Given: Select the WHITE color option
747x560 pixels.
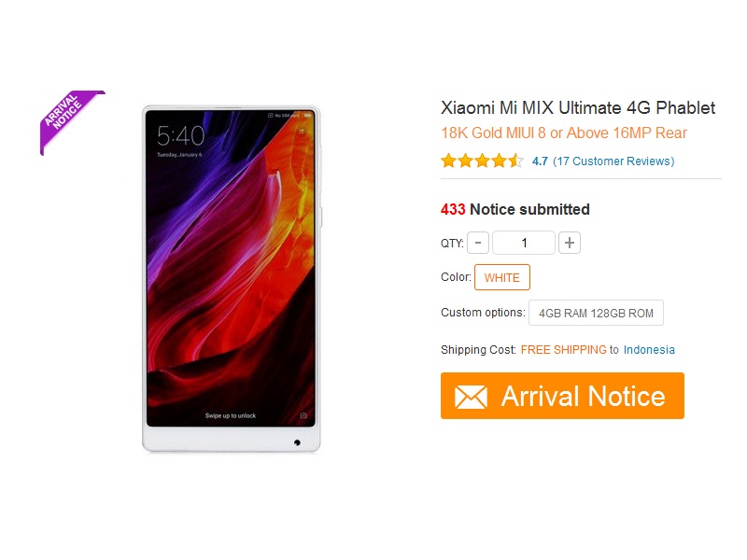Looking at the screenshot, I should [x=502, y=277].
